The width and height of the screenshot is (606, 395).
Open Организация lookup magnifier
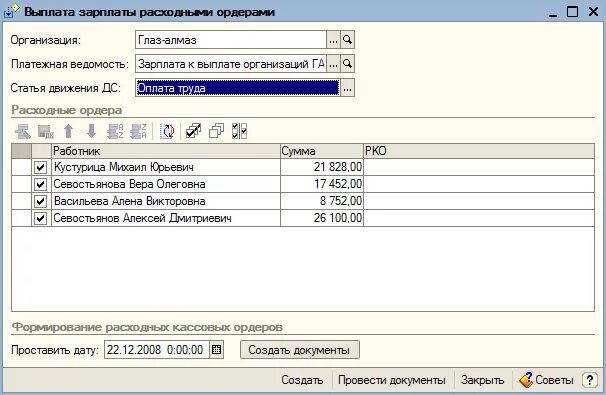pyautogui.click(x=347, y=40)
